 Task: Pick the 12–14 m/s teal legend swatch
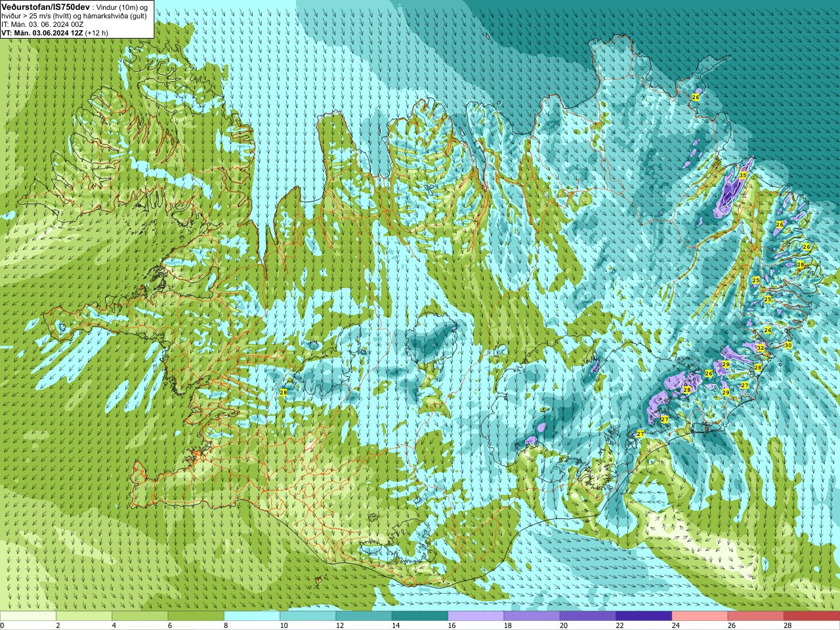click(x=364, y=616)
